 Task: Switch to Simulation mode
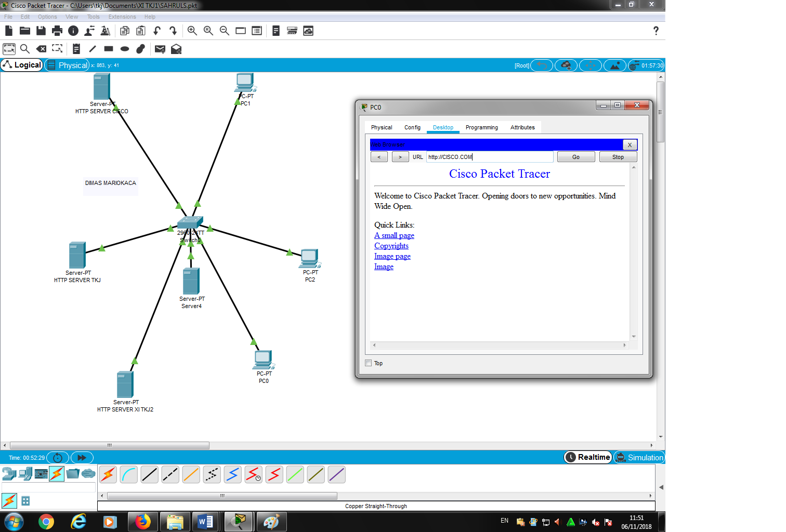639,457
